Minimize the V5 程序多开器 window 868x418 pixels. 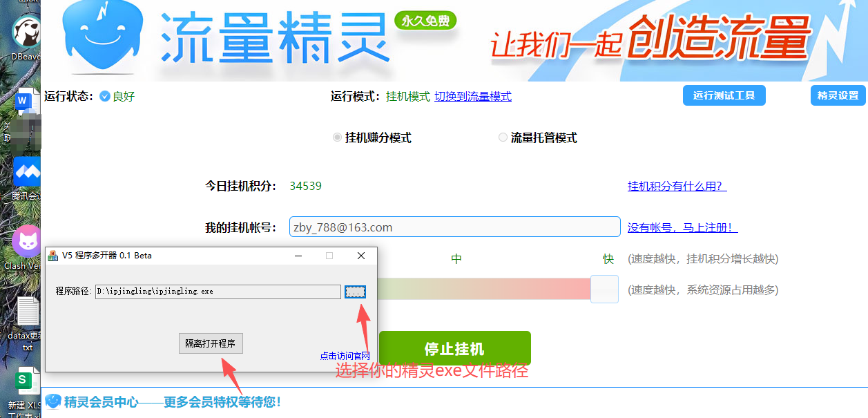coord(298,256)
